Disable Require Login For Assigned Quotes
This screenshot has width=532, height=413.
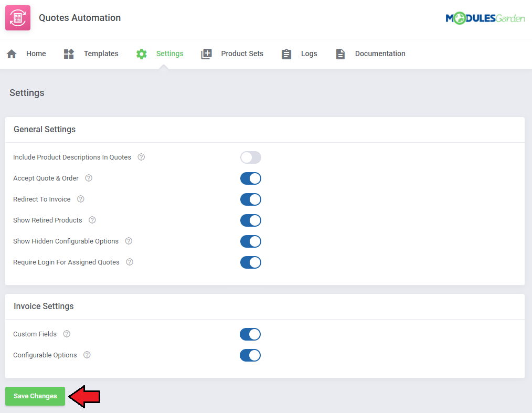[251, 263]
